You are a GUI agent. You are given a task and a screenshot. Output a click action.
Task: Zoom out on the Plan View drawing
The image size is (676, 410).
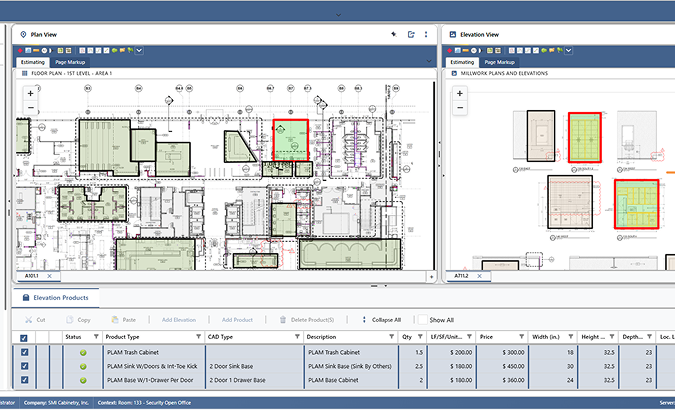31,107
